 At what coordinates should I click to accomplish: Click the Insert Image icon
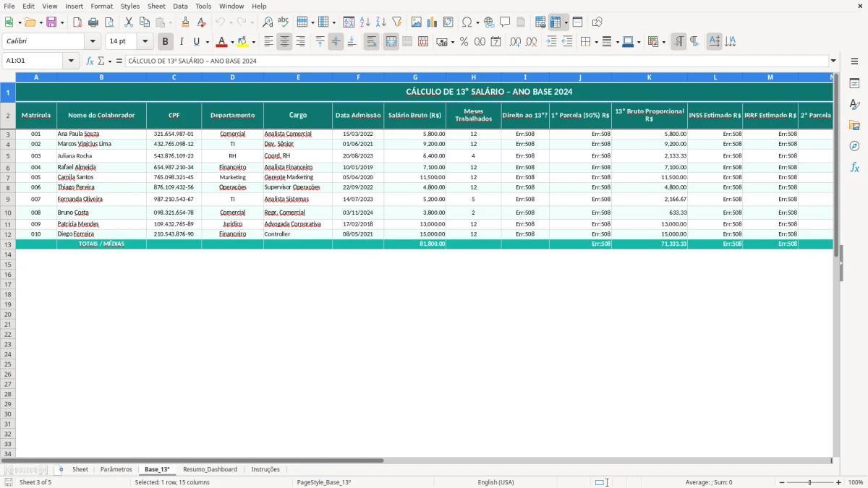[x=417, y=22]
